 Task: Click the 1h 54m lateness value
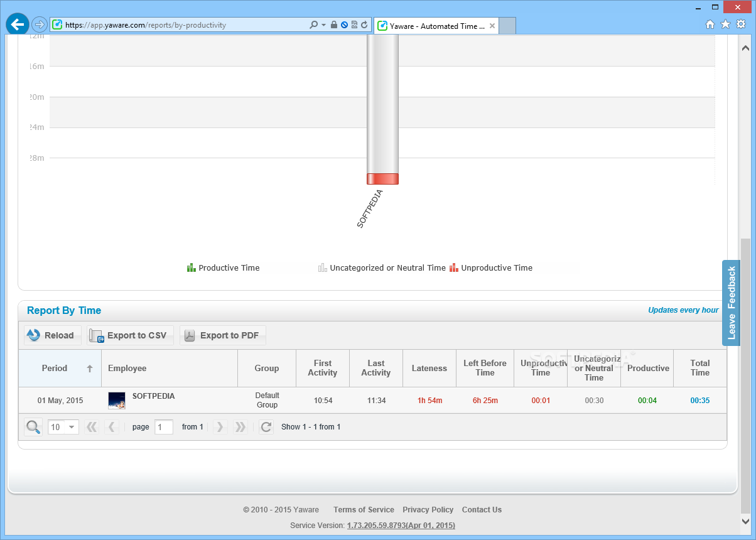(429, 401)
